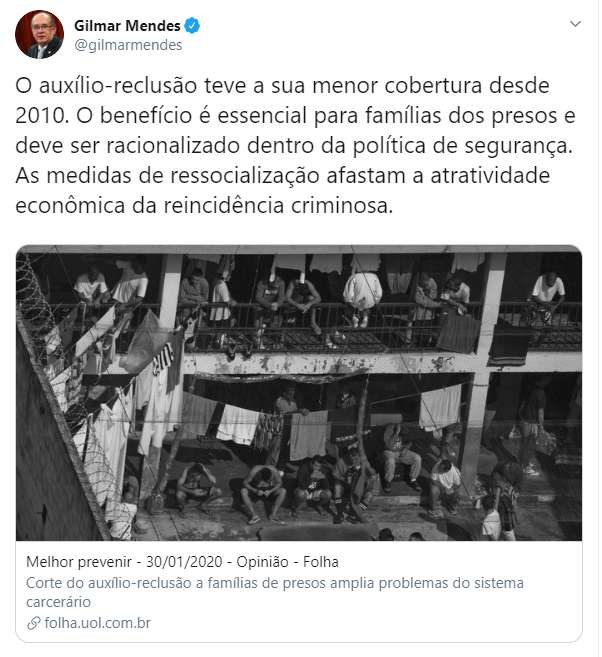This screenshot has width=602, height=657.
Task: Click the chain link icon beside folha.uol.com.br
Action: point(34,623)
